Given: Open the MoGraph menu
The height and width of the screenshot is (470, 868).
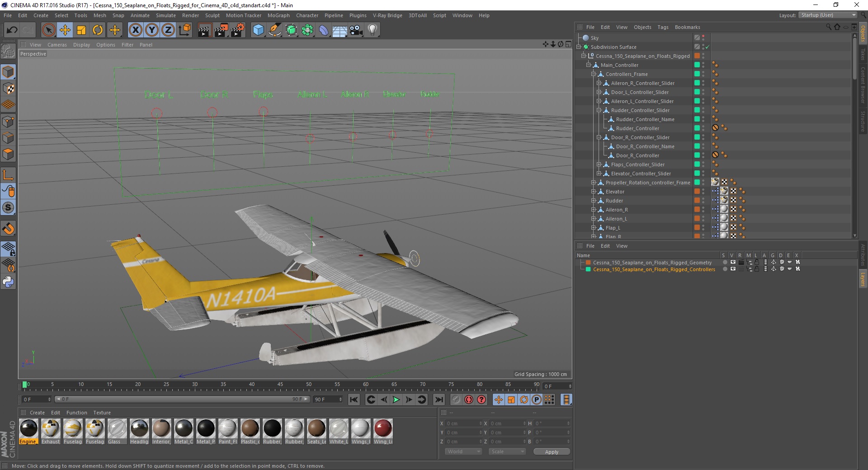Looking at the screenshot, I should coord(278,15).
